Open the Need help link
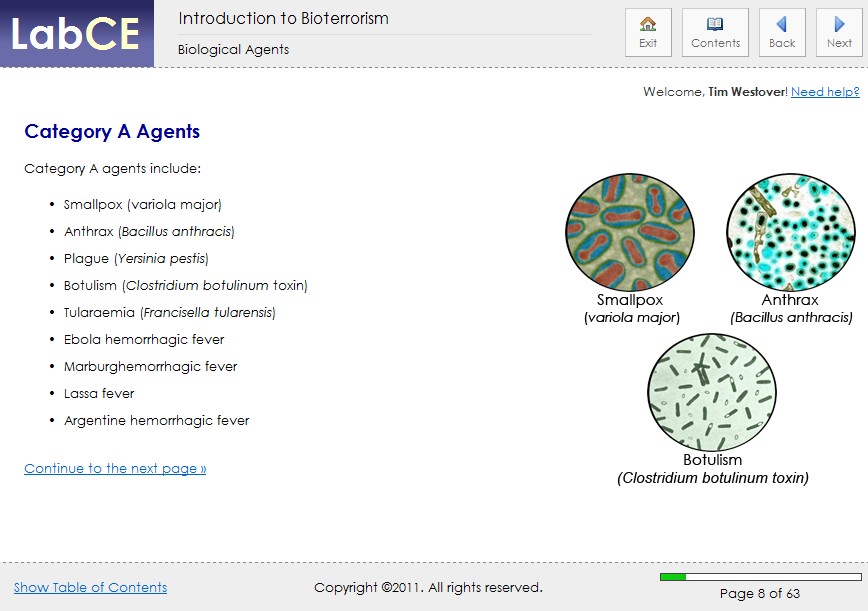868x611 pixels. click(825, 91)
